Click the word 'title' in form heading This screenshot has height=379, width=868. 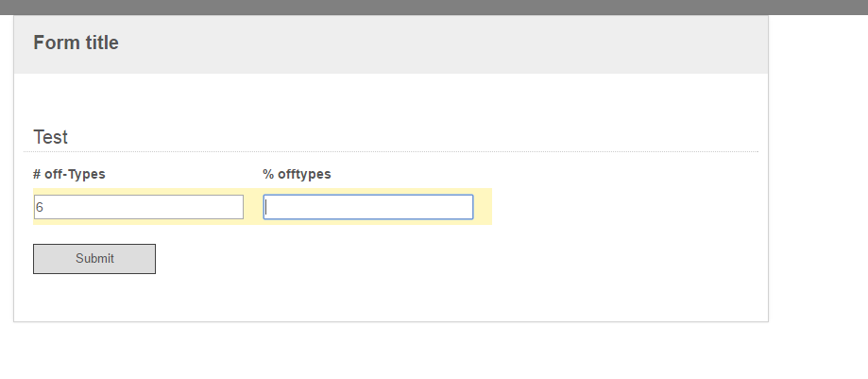[x=101, y=43]
